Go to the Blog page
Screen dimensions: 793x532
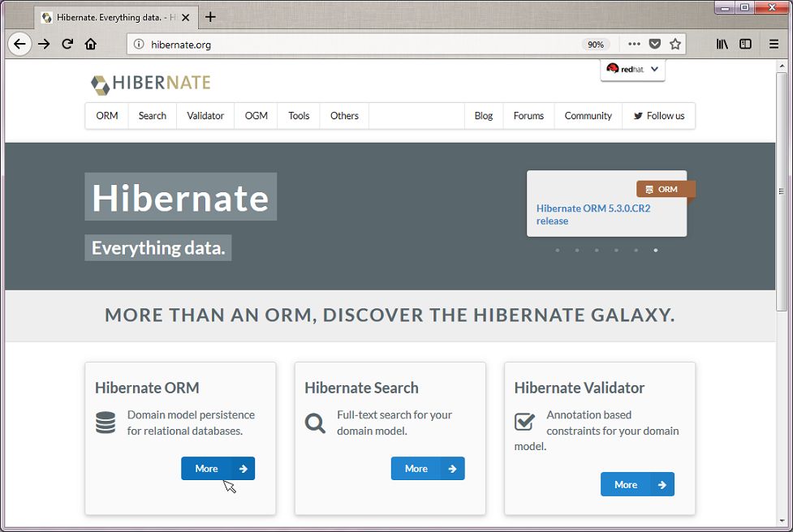click(x=484, y=116)
